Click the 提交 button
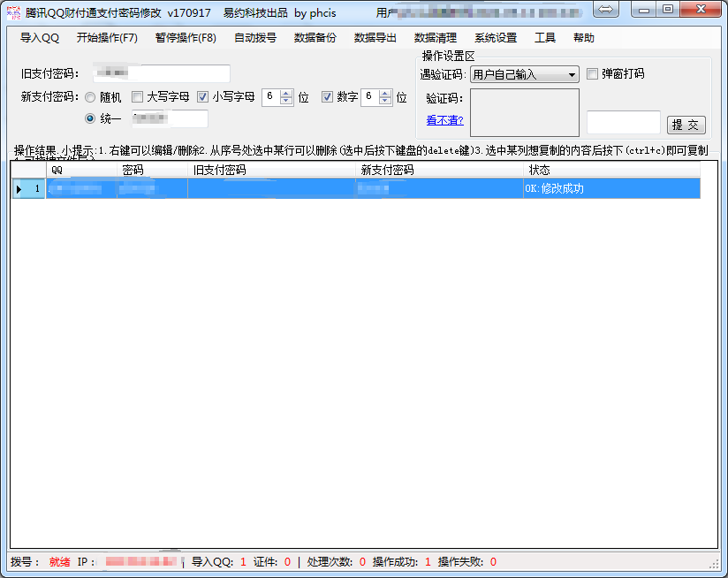Viewport: 728px width, 578px height. tap(686, 125)
